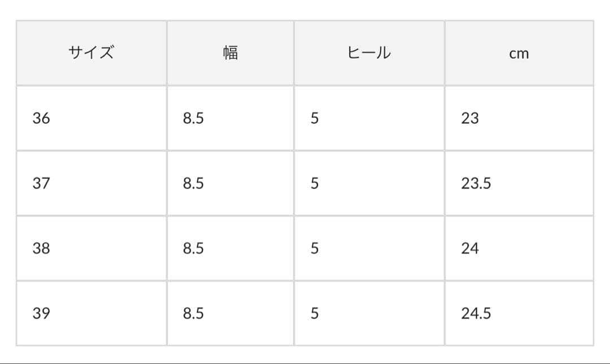
Task: Click the 23.5 cm value cell
Action: [x=476, y=183]
